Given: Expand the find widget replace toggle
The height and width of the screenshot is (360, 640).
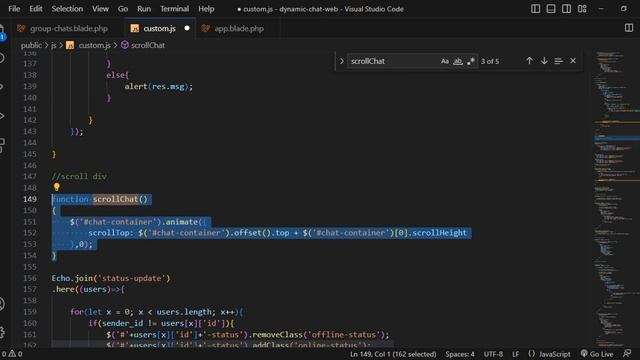Looking at the screenshot, I should coord(342,61).
